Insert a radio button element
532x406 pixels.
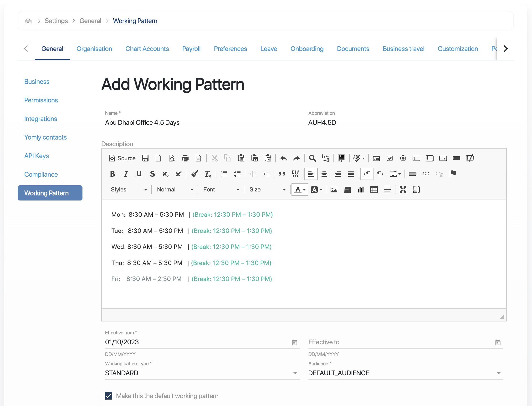[x=403, y=158]
